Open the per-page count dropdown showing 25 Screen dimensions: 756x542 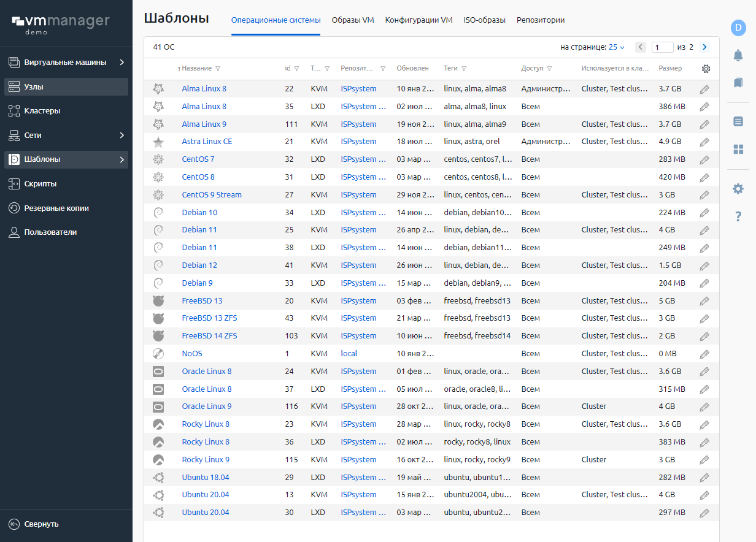616,47
